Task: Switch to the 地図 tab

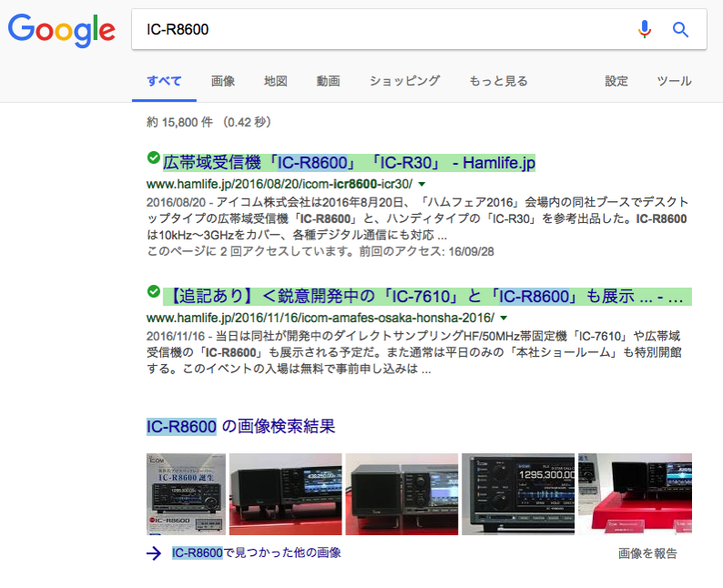Action: [x=276, y=81]
